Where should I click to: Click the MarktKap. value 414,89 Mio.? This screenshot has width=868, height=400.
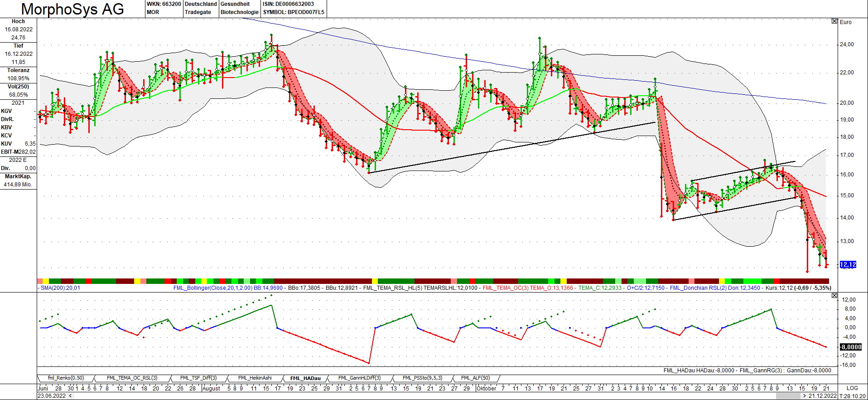18,185
